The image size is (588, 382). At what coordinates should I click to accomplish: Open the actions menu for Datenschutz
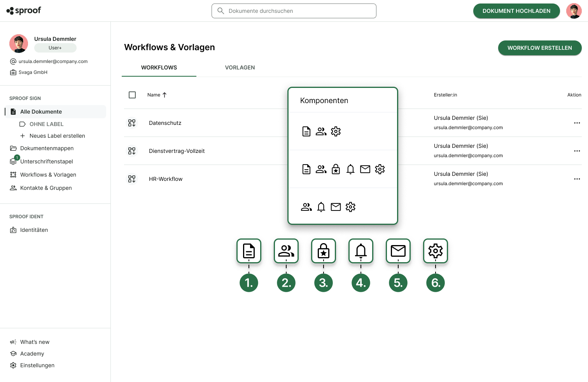[x=577, y=123]
